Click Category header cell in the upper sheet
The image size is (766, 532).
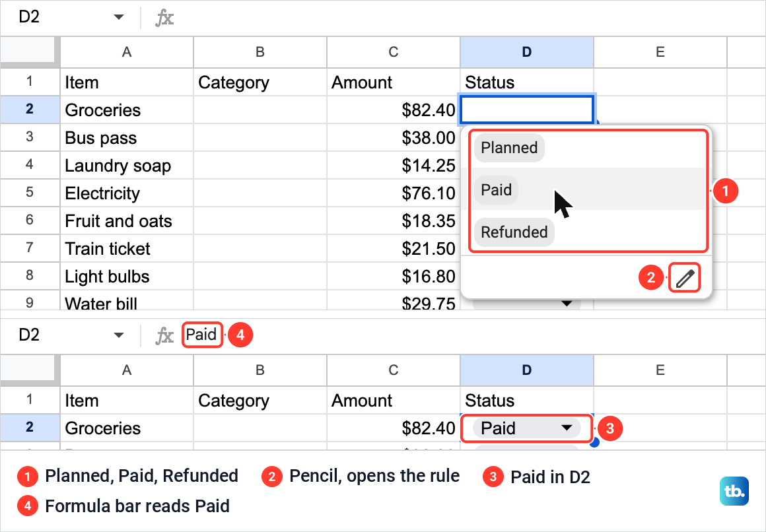[260, 82]
